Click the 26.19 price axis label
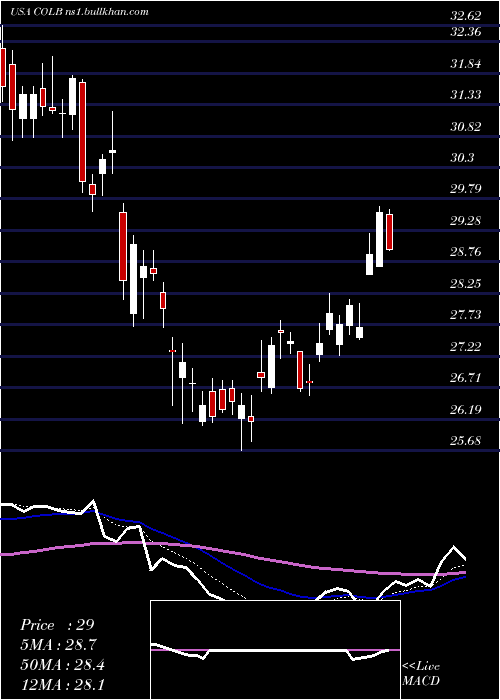This screenshot has height=700, width=500. 466,409
